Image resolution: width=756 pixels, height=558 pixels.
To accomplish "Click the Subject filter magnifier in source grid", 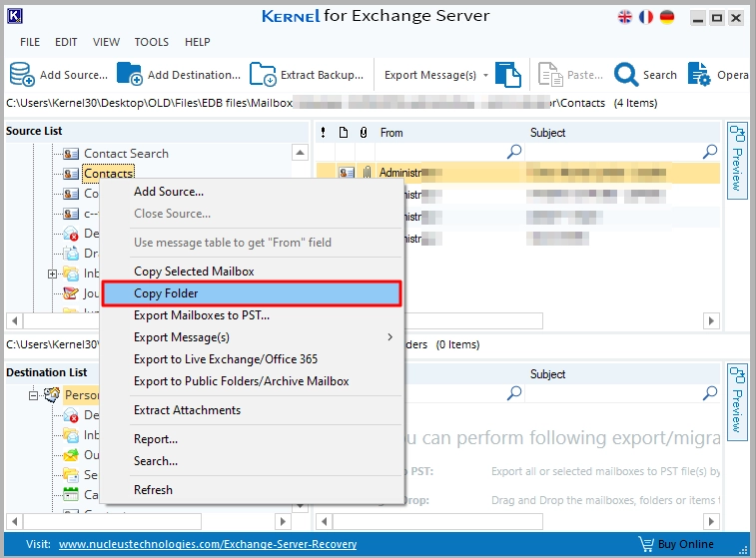I will (x=710, y=152).
